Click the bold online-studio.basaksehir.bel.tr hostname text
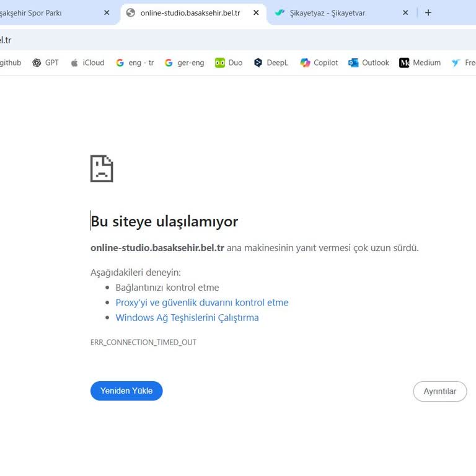 (x=157, y=248)
